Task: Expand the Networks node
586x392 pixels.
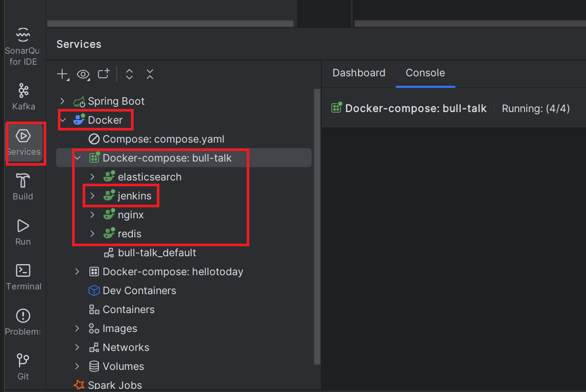Action: [x=77, y=347]
